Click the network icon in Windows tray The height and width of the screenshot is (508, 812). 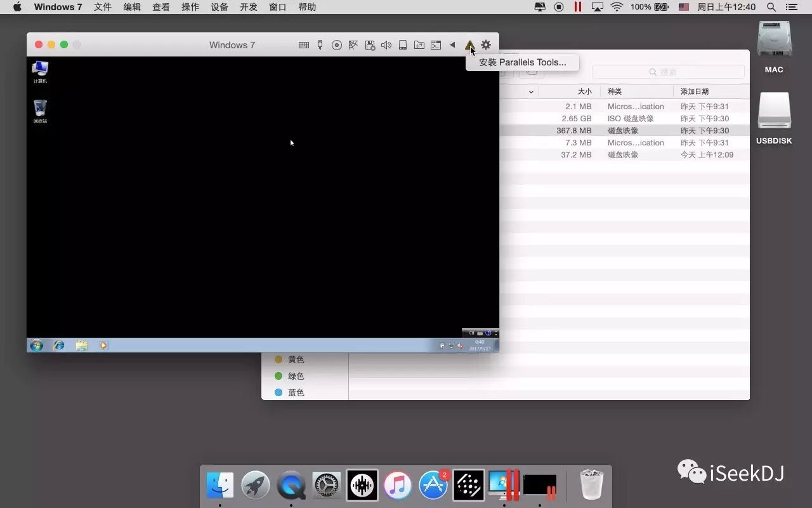coord(451,345)
